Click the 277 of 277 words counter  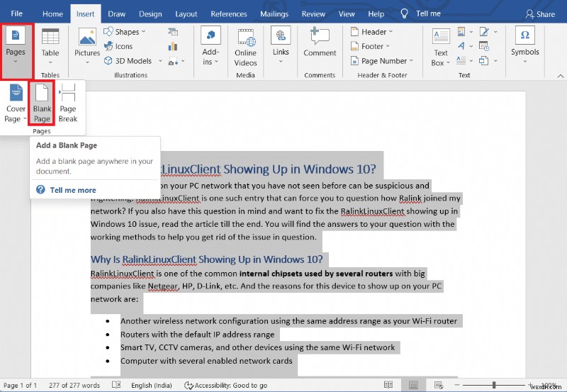(74, 385)
